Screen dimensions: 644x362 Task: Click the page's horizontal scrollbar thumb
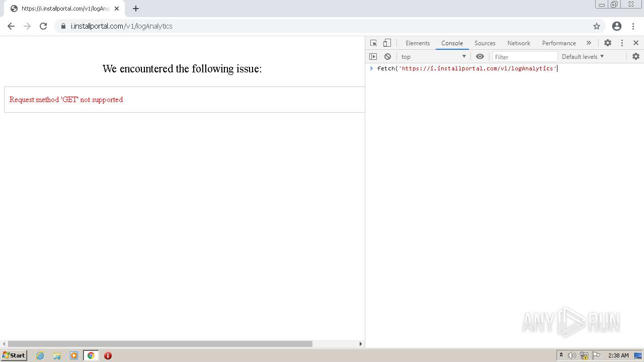pos(160,344)
